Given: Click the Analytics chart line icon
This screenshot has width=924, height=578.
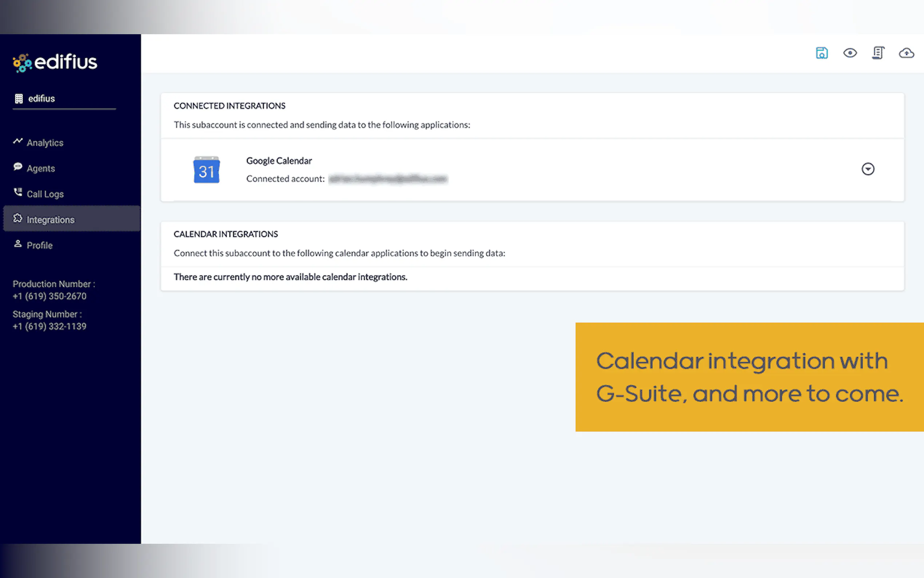Looking at the screenshot, I should (x=17, y=141).
